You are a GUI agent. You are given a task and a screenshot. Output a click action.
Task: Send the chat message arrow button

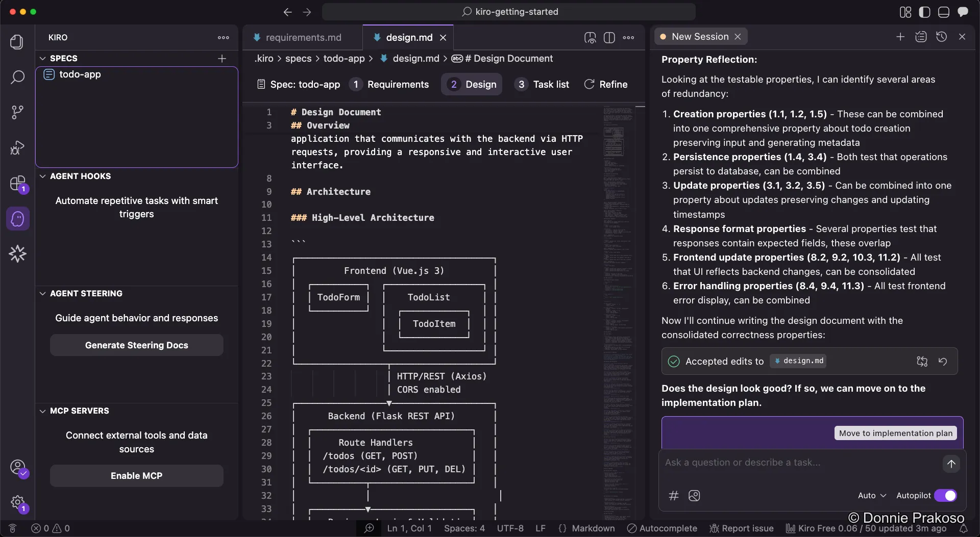click(951, 464)
